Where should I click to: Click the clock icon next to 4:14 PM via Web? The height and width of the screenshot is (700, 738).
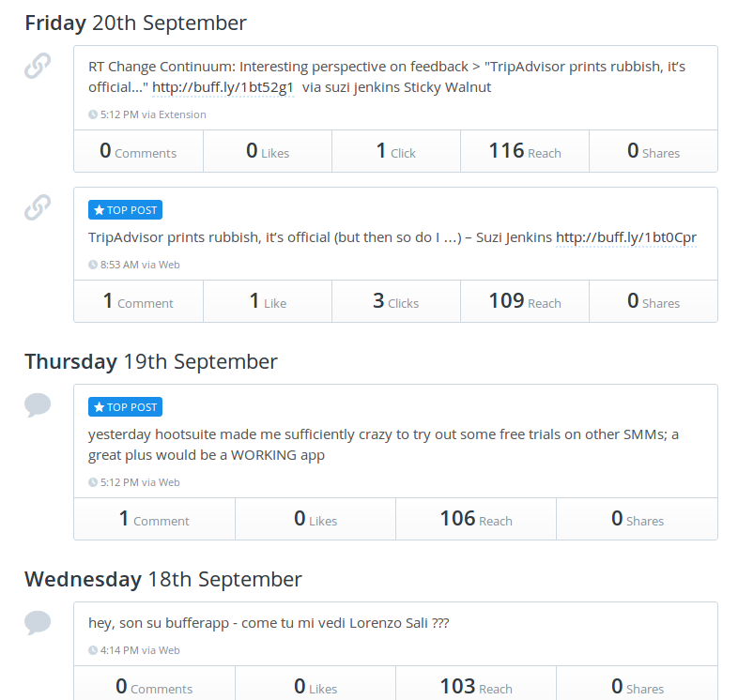click(x=93, y=650)
